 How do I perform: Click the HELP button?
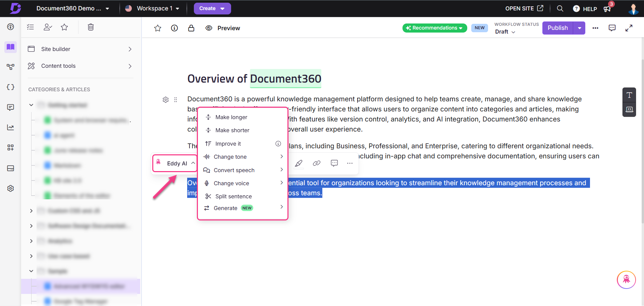(585, 9)
